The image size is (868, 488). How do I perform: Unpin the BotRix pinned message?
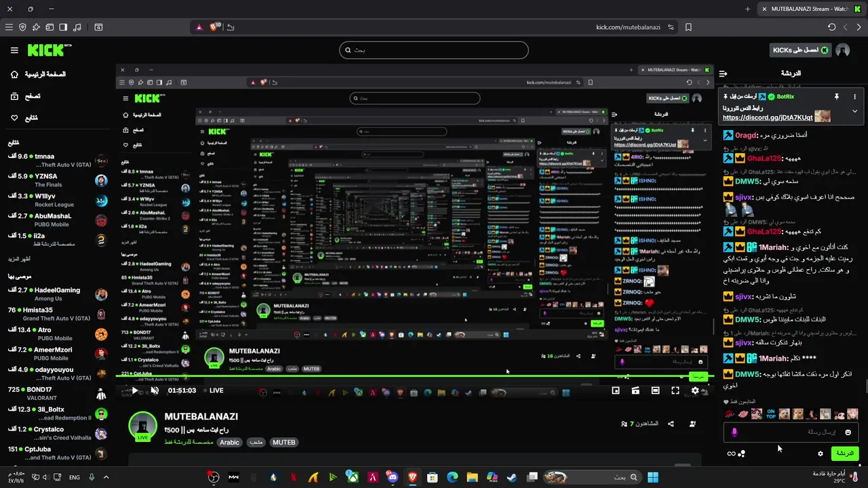point(836,97)
